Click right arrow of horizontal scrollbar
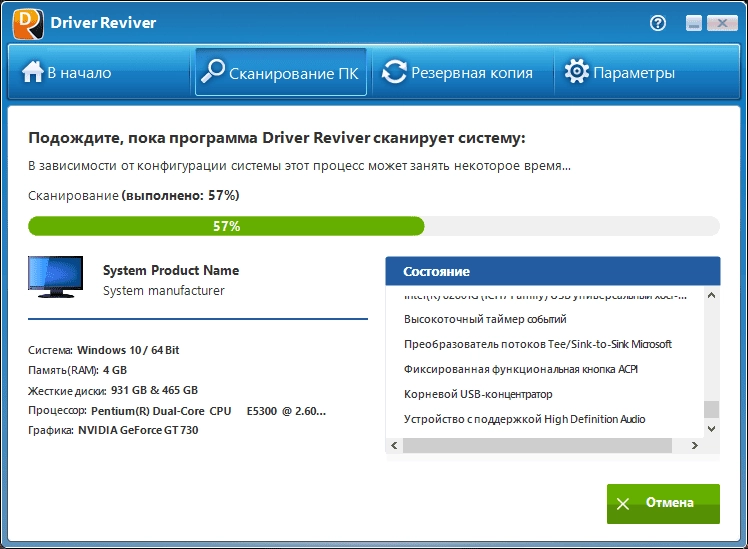The image size is (748, 549). point(695,445)
